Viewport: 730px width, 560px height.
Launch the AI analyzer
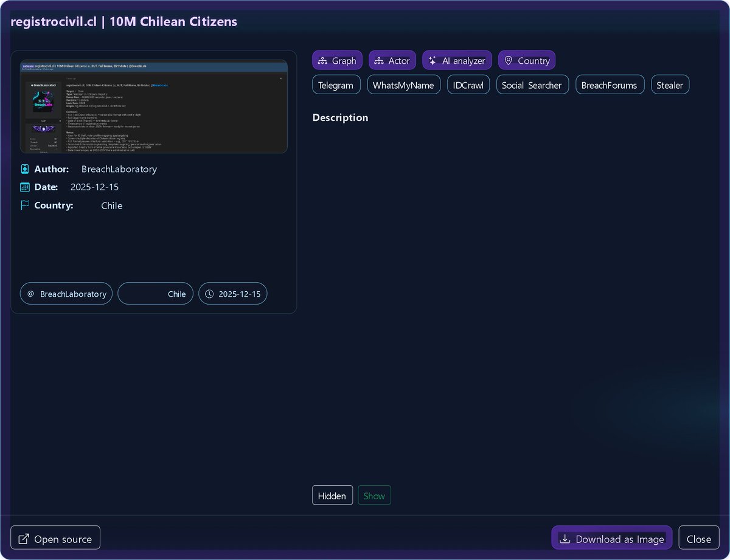pyautogui.click(x=457, y=61)
